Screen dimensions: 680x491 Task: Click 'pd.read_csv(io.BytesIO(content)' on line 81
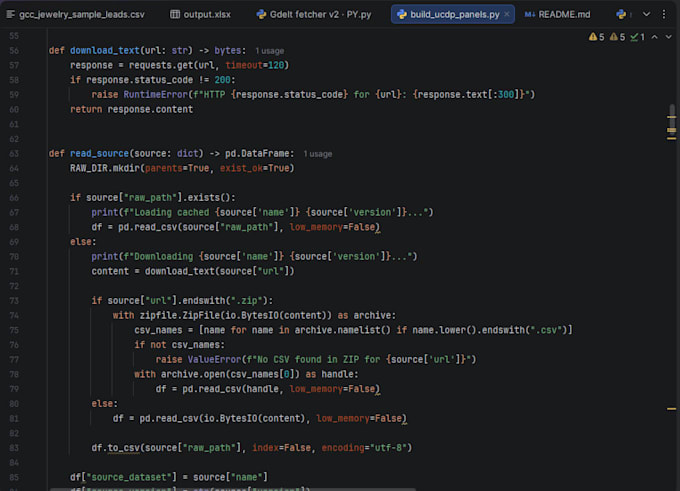tap(222, 418)
